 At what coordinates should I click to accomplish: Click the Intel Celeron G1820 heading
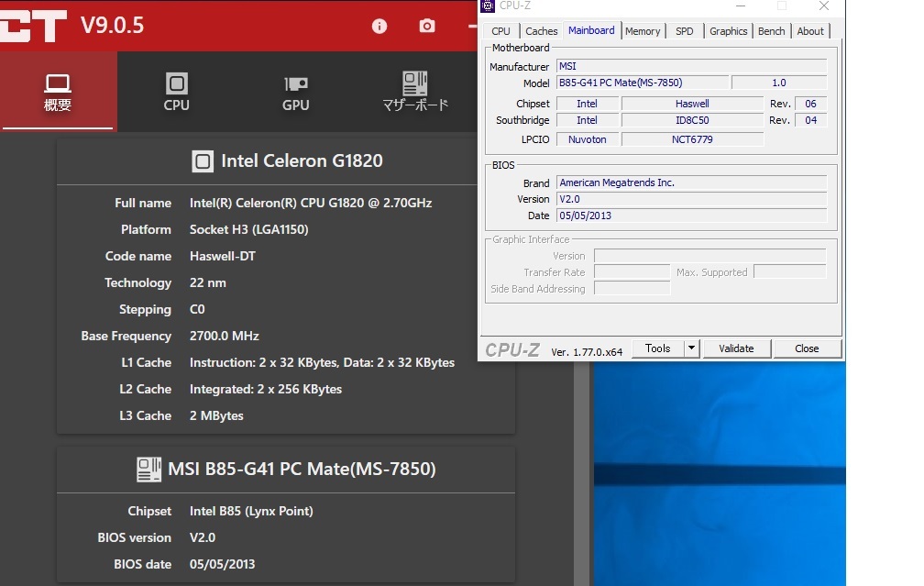tap(302, 161)
